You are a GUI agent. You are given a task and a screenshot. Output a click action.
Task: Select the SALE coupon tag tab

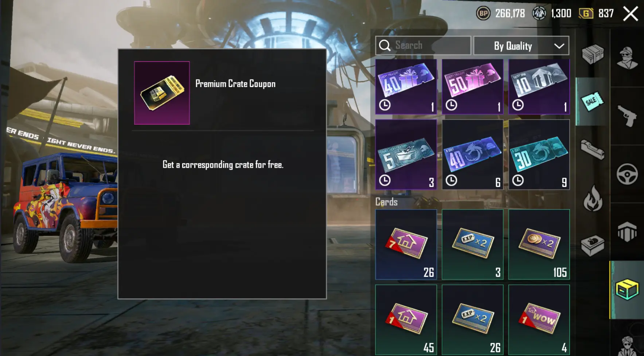593,102
